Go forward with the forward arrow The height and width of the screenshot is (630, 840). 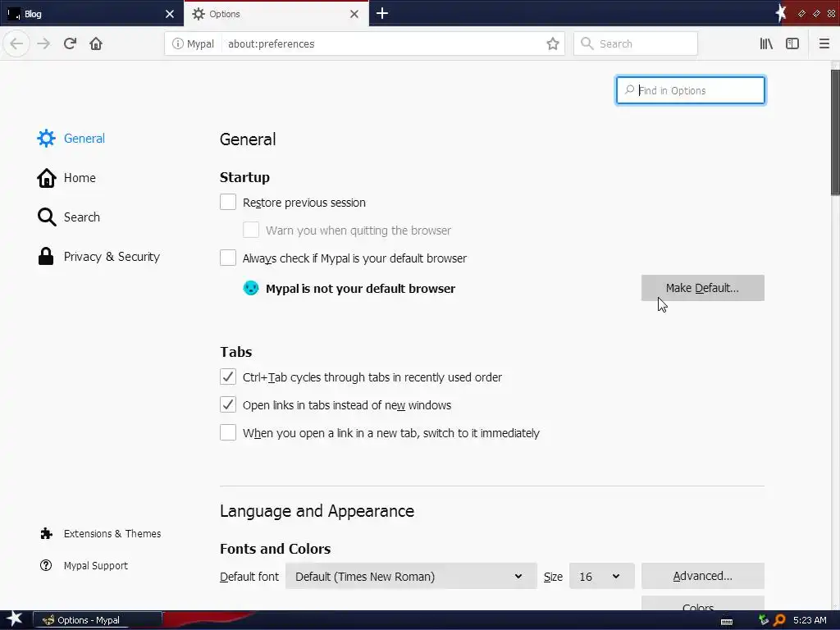coord(43,43)
